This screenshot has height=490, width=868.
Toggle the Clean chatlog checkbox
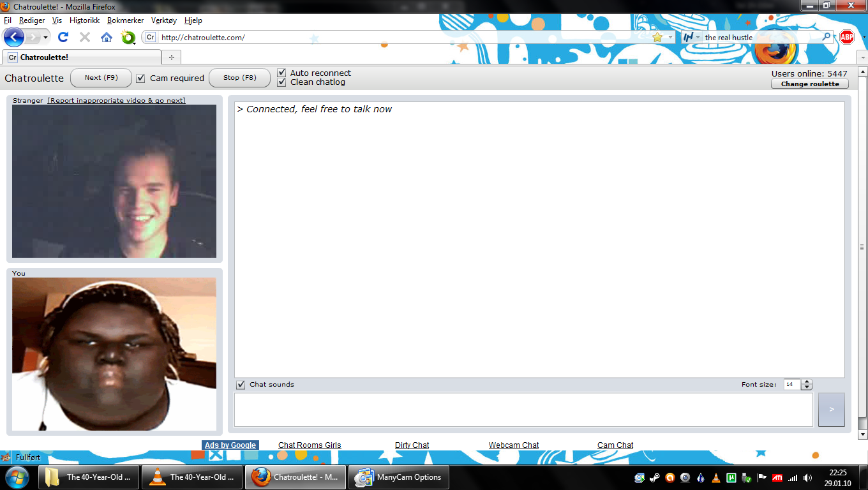click(x=281, y=82)
